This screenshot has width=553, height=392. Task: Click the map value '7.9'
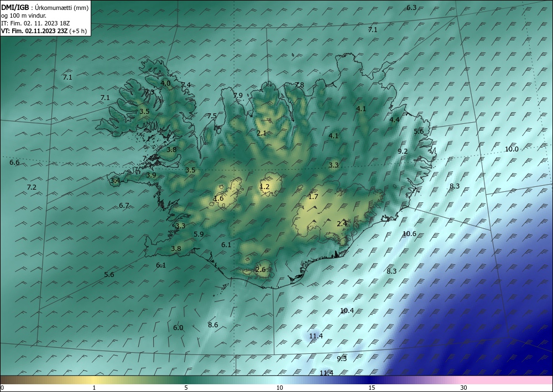(238, 95)
